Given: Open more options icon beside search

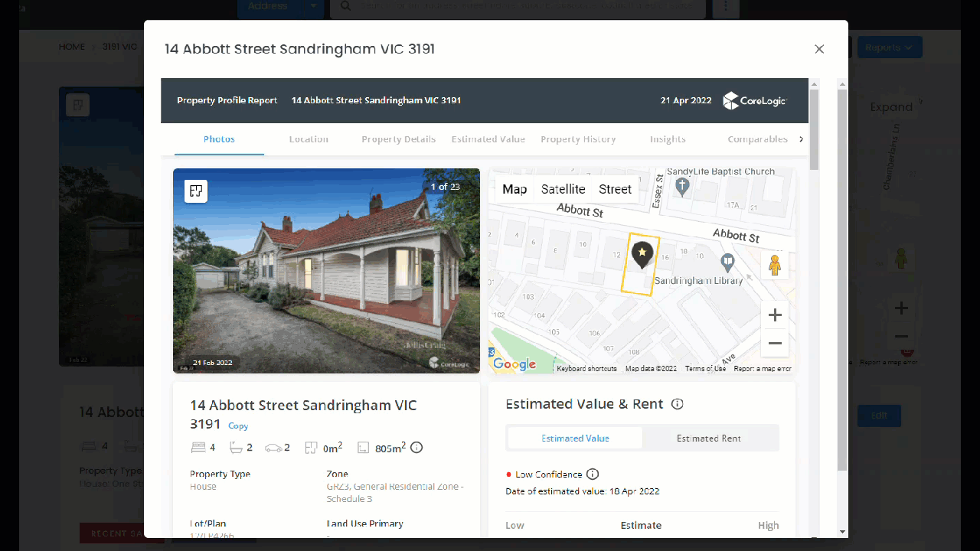Looking at the screenshot, I should click(726, 7).
